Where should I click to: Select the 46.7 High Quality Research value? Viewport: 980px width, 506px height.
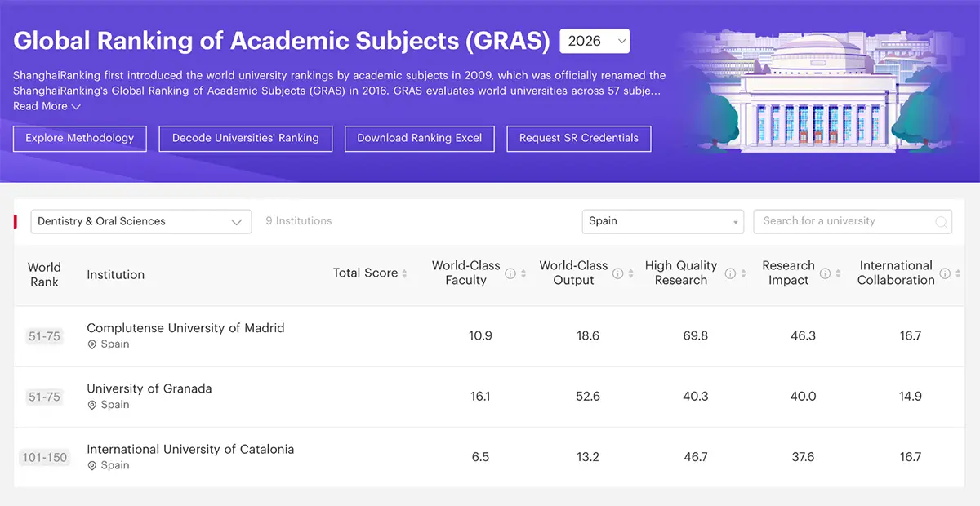695,457
